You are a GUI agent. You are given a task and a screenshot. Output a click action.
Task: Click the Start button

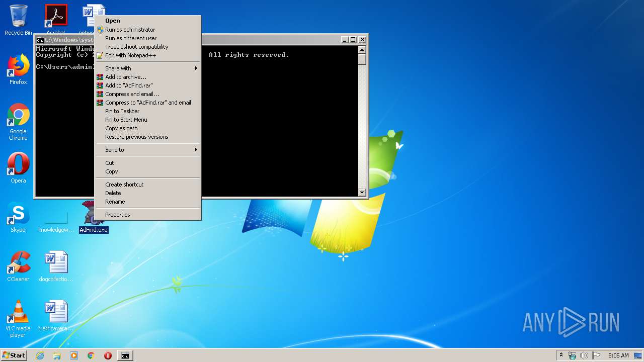coord(14,355)
